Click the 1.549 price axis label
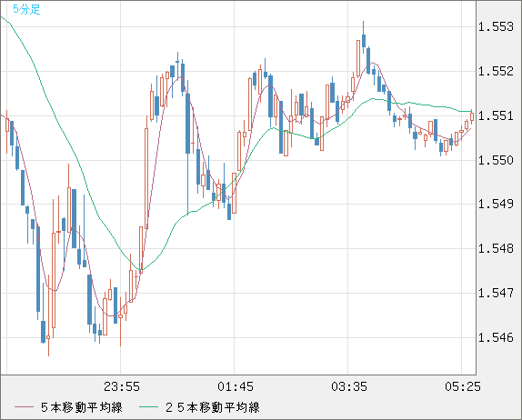This screenshot has width=522, height=420. click(x=496, y=204)
